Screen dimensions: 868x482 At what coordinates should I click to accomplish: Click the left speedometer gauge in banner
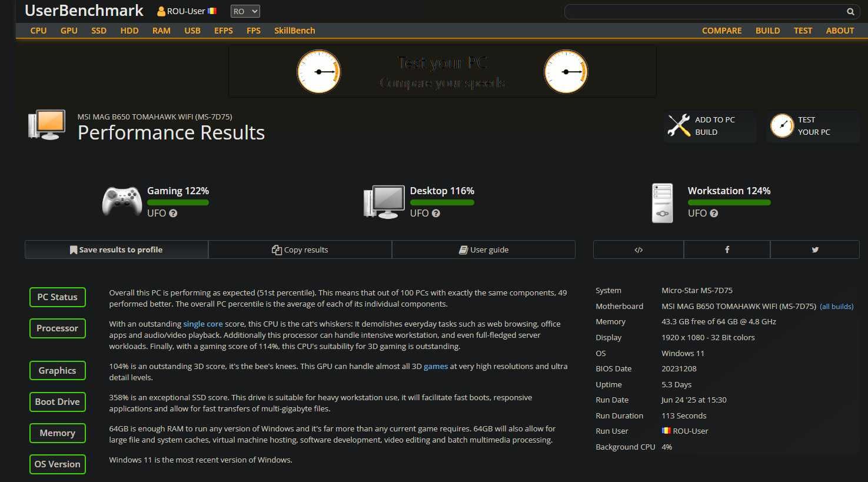pos(318,72)
